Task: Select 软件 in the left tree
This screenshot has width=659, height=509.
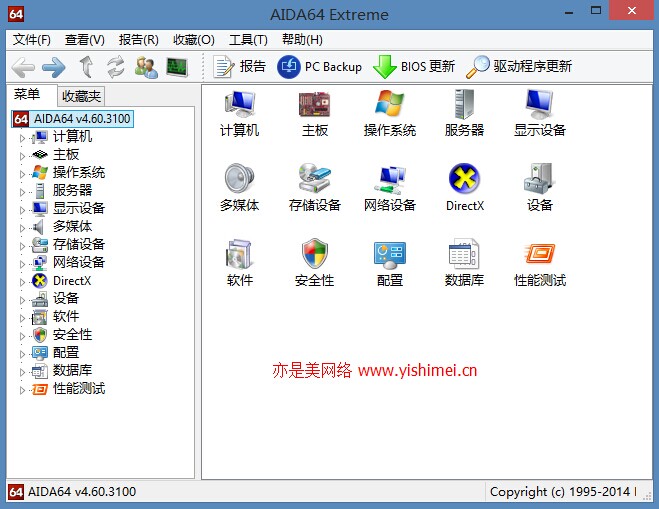Action: [66, 316]
